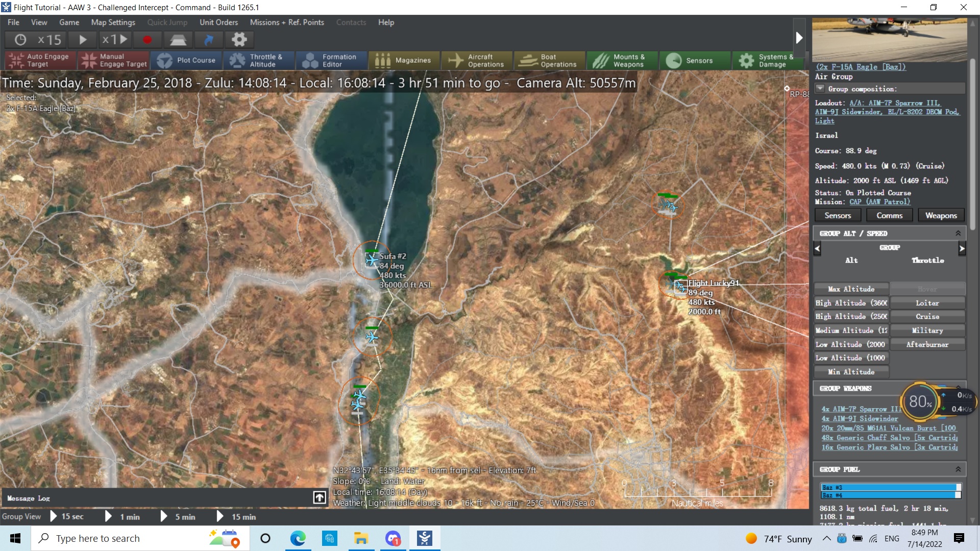Collapse the Group Fuel section
The height and width of the screenshot is (551, 980).
[x=958, y=469]
